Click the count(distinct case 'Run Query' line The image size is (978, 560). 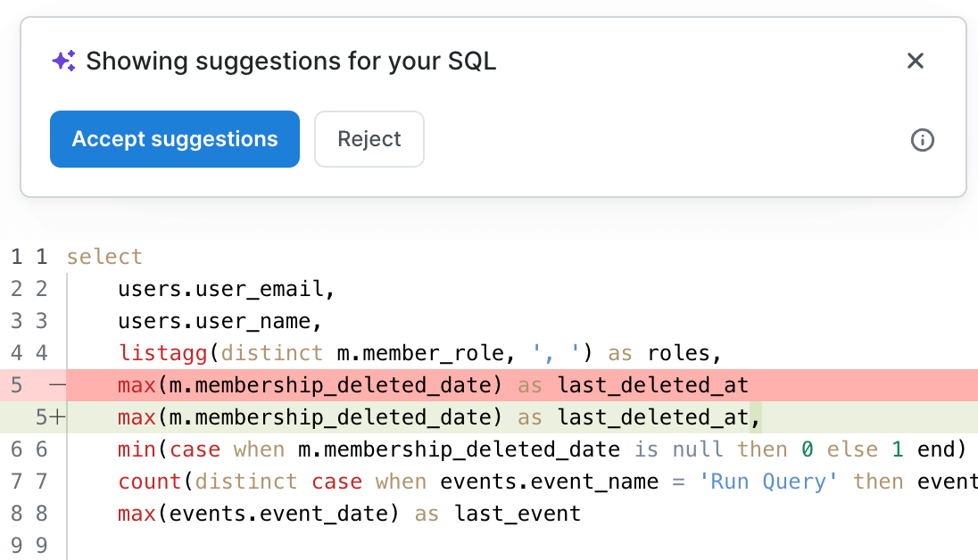tap(548, 482)
